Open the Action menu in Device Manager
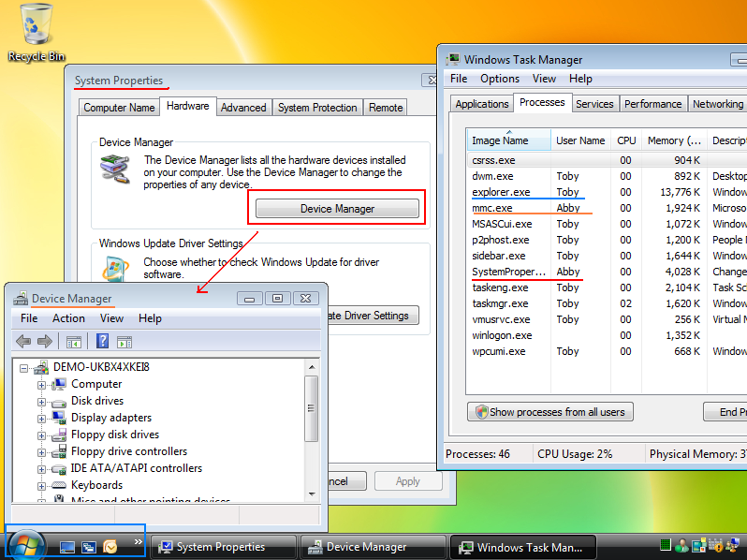The image size is (747, 560). click(x=68, y=318)
